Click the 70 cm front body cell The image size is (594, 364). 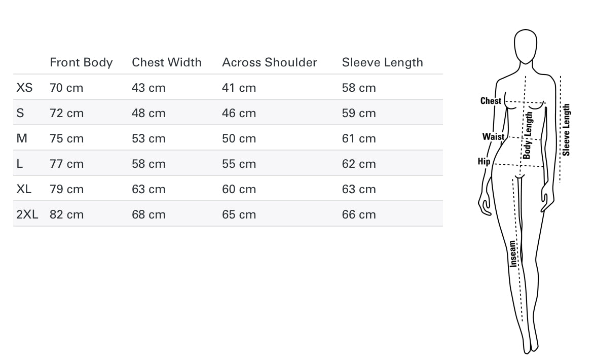[x=66, y=88]
